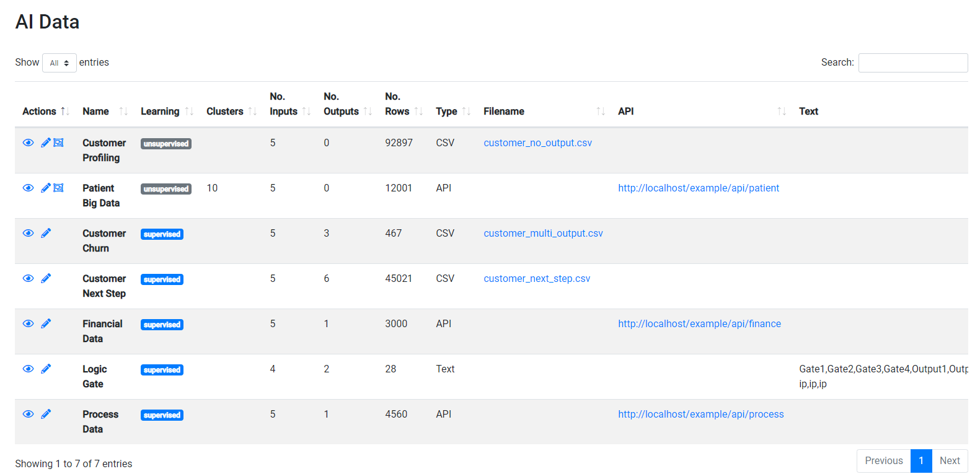Open the patient API localhost link
The height and width of the screenshot is (474, 980).
(698, 188)
